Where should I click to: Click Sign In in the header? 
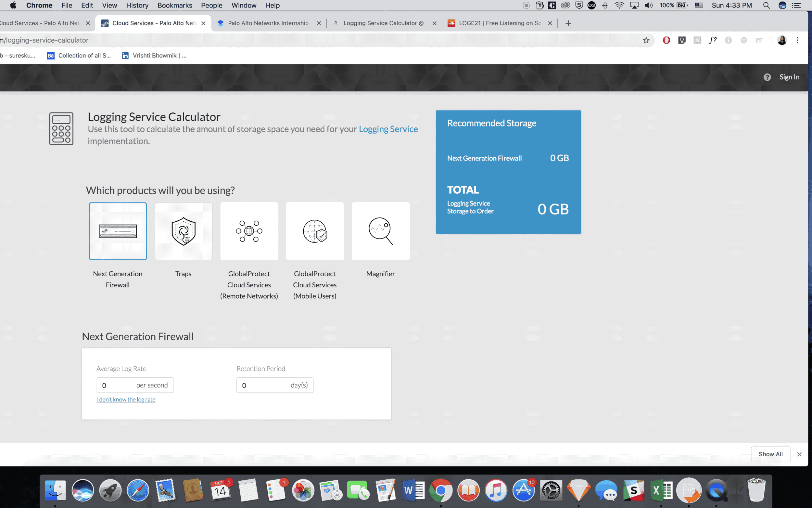coord(789,77)
